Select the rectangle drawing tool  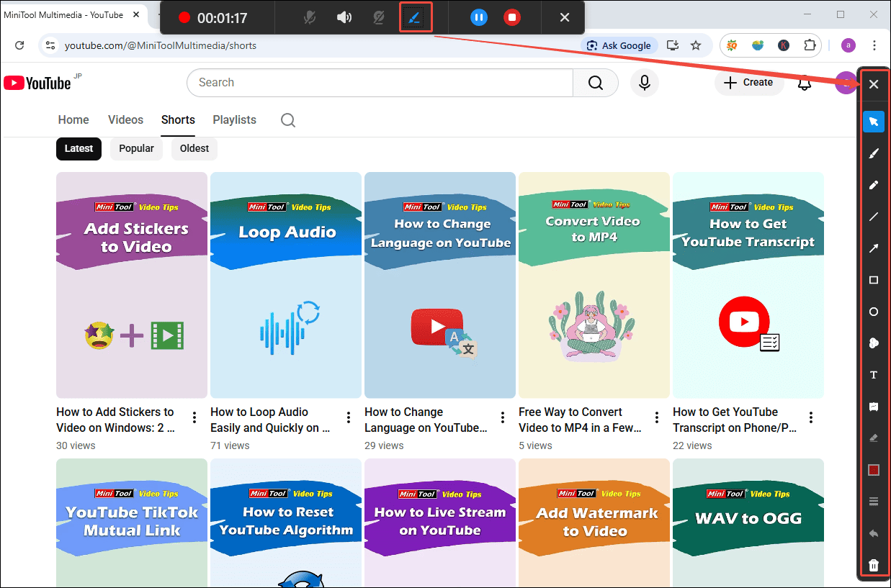pyautogui.click(x=874, y=279)
